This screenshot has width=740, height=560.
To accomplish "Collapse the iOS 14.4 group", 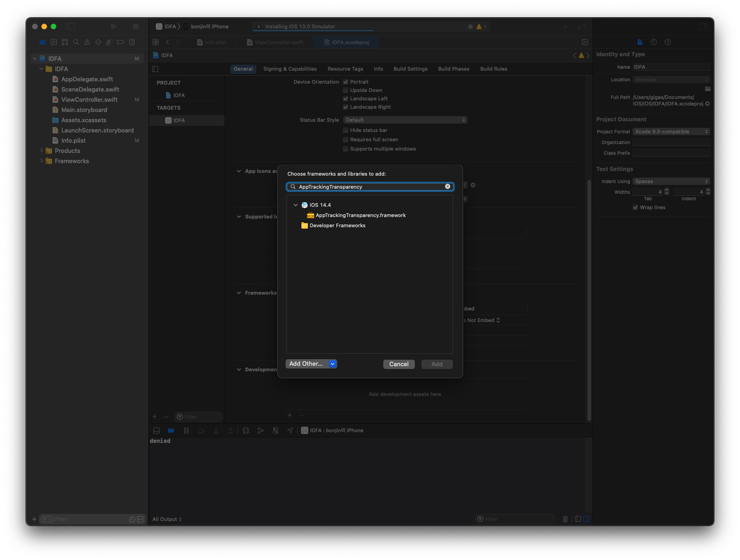I will point(295,205).
